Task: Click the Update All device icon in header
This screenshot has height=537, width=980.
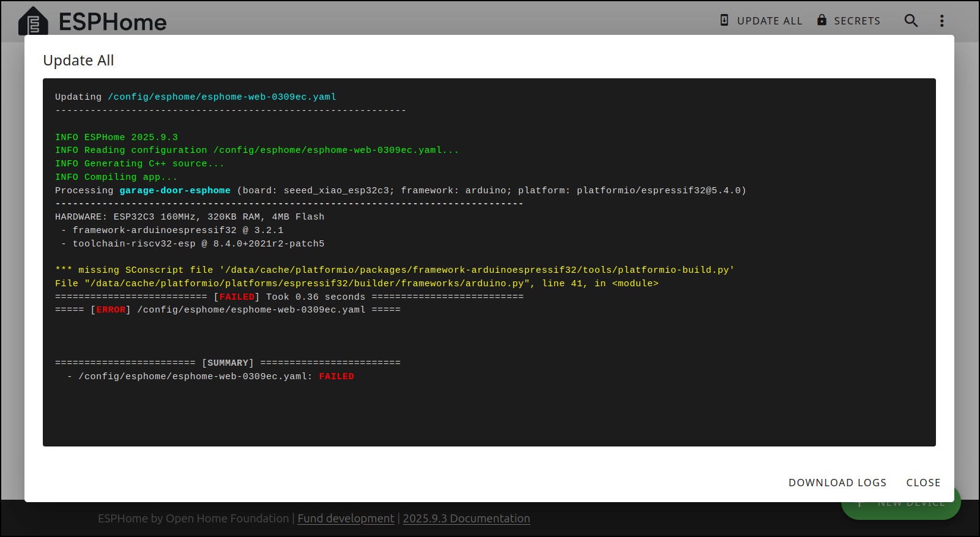Action: tap(724, 20)
